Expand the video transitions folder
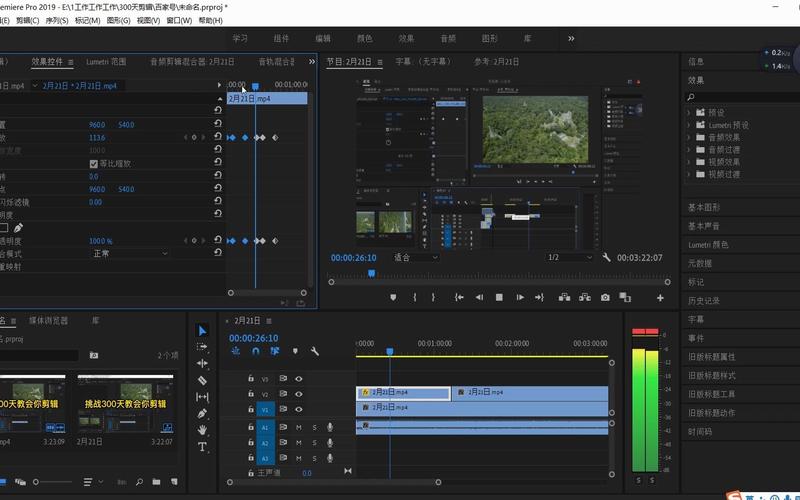Image resolution: width=800 pixels, height=500 pixels. click(688, 174)
